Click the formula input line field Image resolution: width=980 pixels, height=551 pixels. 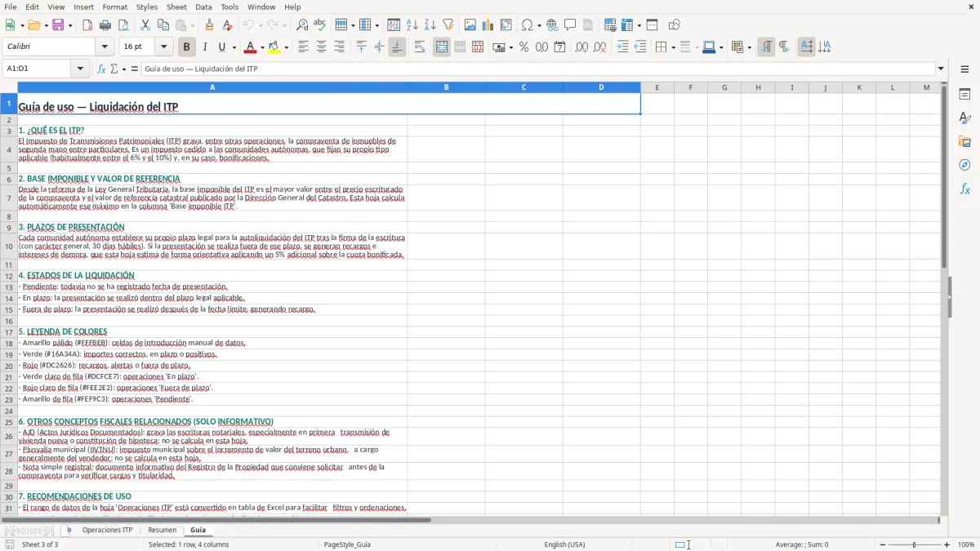[x=539, y=69]
